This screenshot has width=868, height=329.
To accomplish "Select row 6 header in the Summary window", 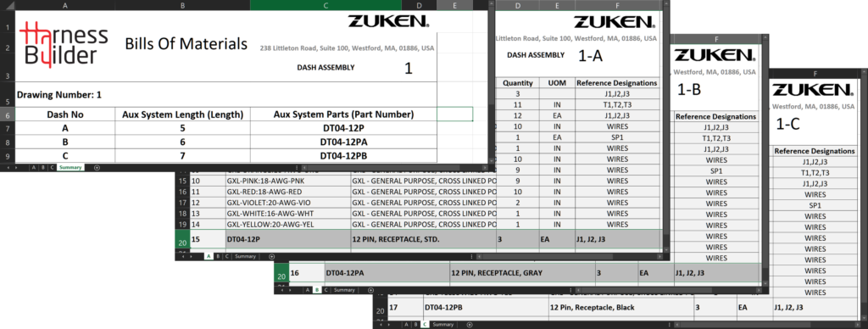I will pyautogui.click(x=7, y=114).
